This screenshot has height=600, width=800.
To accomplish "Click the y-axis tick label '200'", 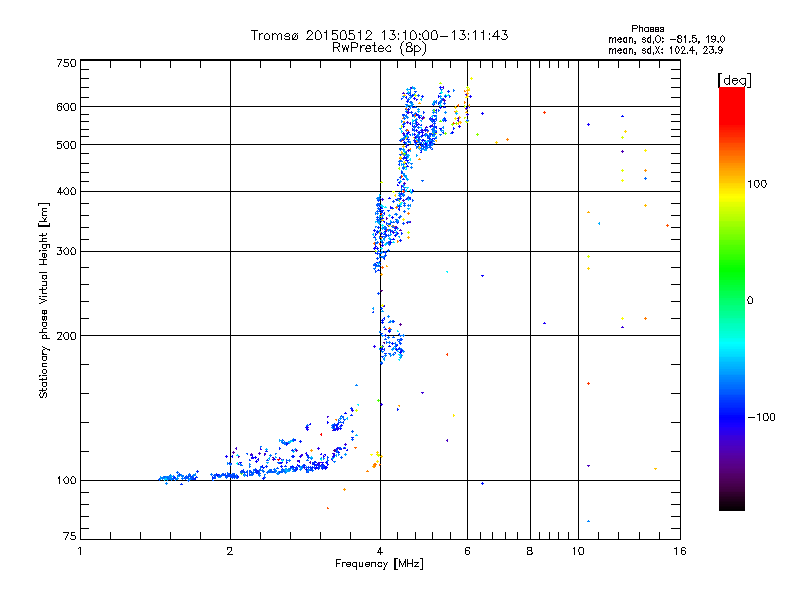I will click(66, 336).
